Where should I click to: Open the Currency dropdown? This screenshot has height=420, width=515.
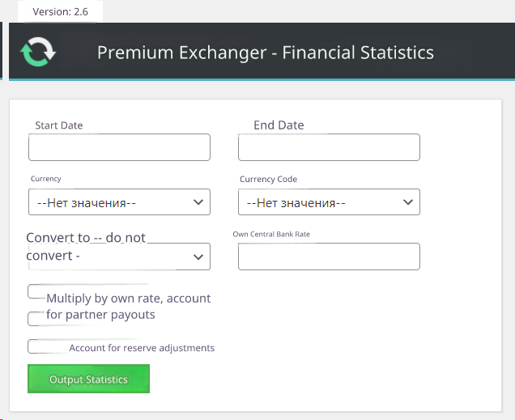[x=119, y=202]
